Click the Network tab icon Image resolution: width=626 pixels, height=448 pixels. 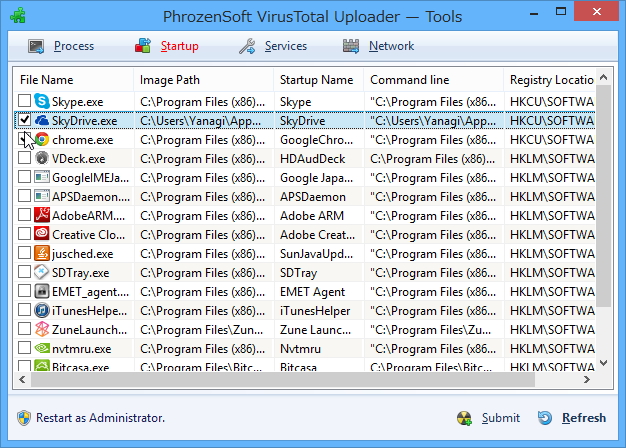point(351,46)
